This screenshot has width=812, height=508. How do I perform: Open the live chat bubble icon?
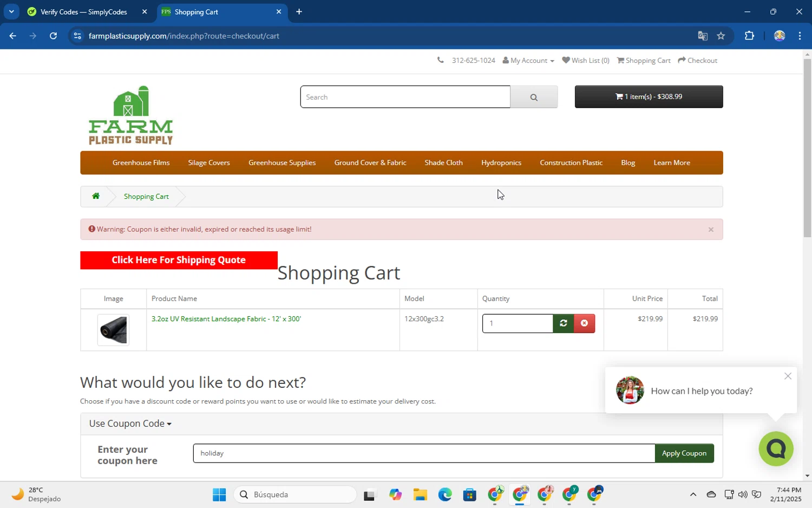coord(776,448)
